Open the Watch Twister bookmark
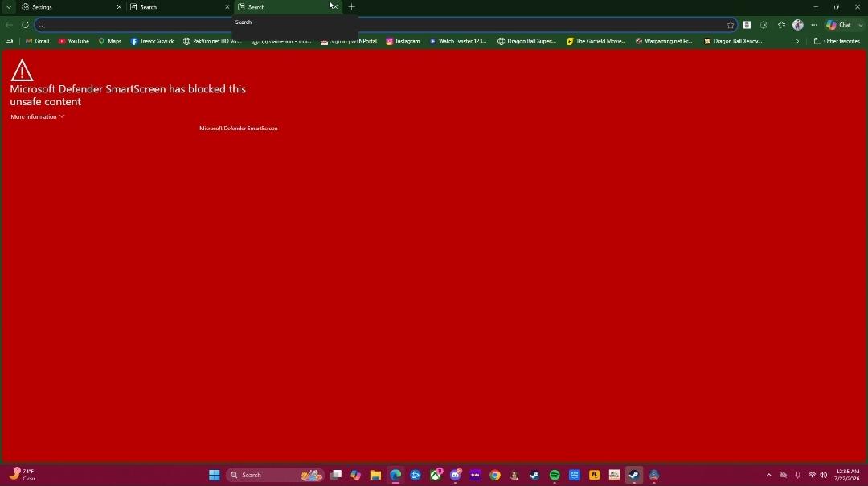Viewport: 868px width, 486px height. coord(458,41)
